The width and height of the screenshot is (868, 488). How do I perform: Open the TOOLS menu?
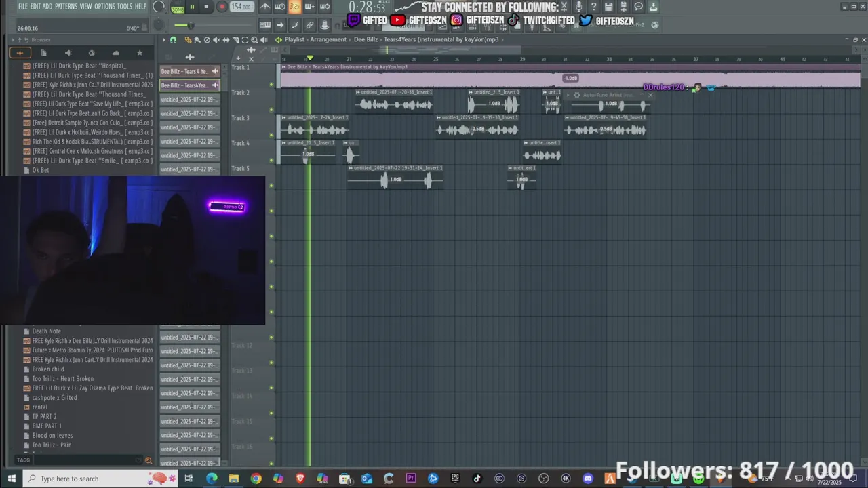[x=125, y=6]
